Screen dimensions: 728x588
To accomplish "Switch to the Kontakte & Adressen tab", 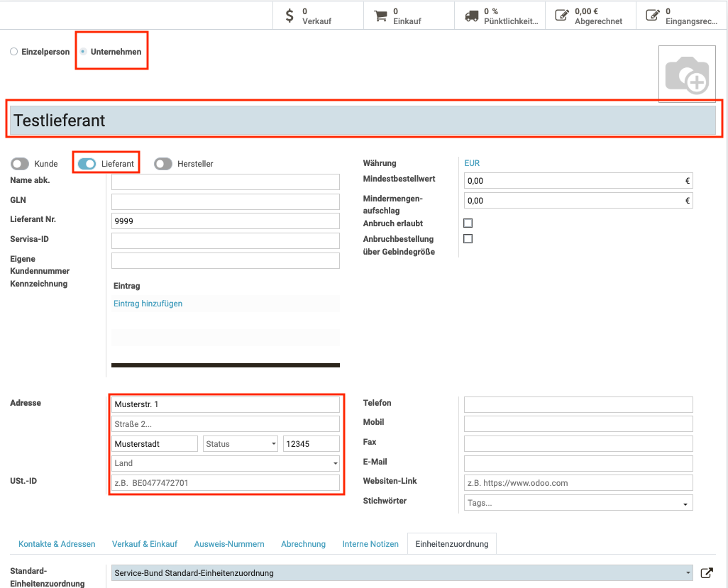I will point(57,544).
